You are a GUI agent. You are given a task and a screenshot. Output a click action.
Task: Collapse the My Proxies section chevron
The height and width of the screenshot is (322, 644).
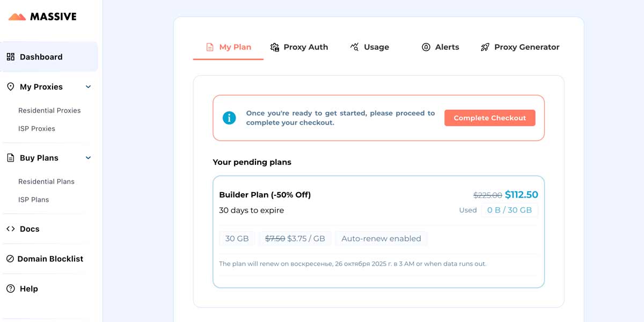coord(89,87)
